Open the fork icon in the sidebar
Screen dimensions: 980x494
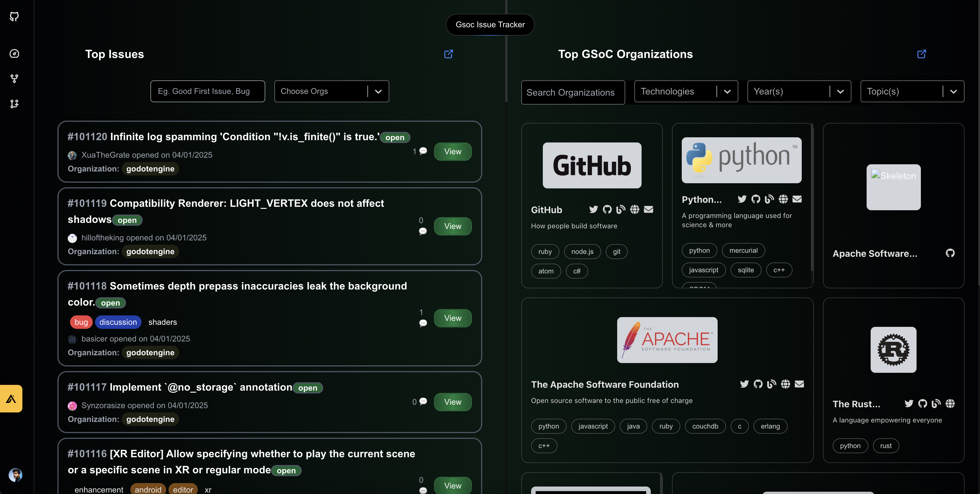[x=14, y=79]
